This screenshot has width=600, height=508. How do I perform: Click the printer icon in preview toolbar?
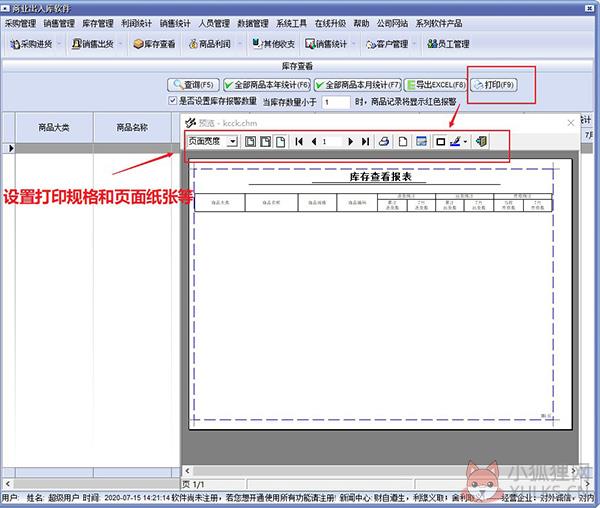(x=384, y=142)
